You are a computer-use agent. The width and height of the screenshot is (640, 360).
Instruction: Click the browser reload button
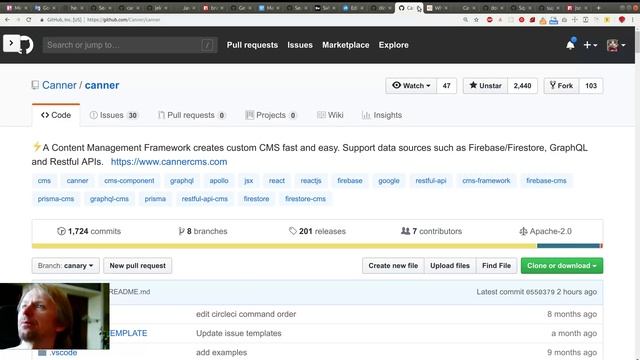tap(29, 20)
